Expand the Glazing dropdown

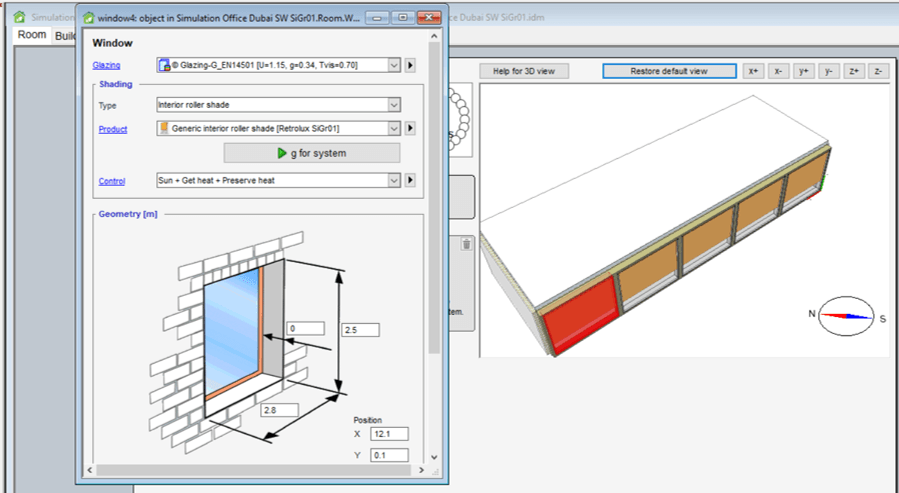tap(394, 65)
